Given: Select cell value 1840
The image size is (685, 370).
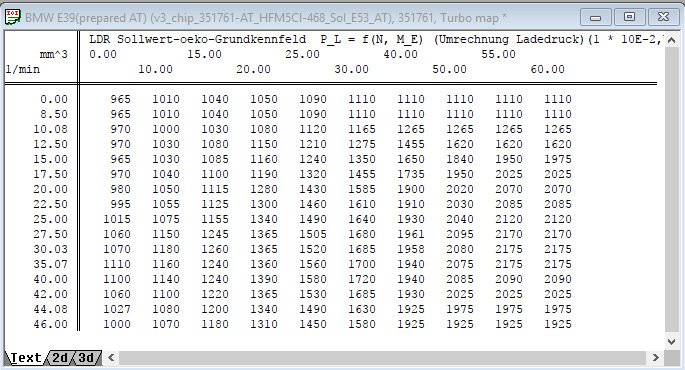Looking at the screenshot, I should click(x=460, y=159).
